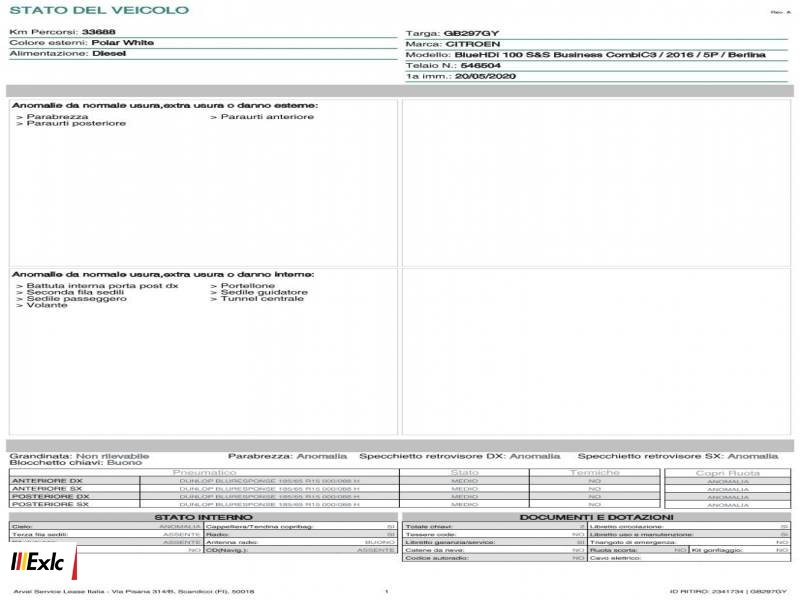800x600 pixels.
Task: Click the Tessere code row
Action: [494, 535]
